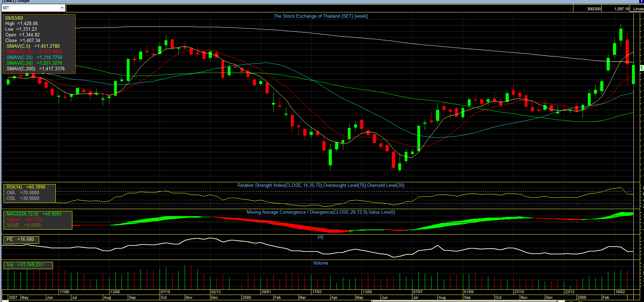Select the 22/12 date on the time axis
Image resolution: width=644 pixels, height=302 pixels.
click(570, 292)
